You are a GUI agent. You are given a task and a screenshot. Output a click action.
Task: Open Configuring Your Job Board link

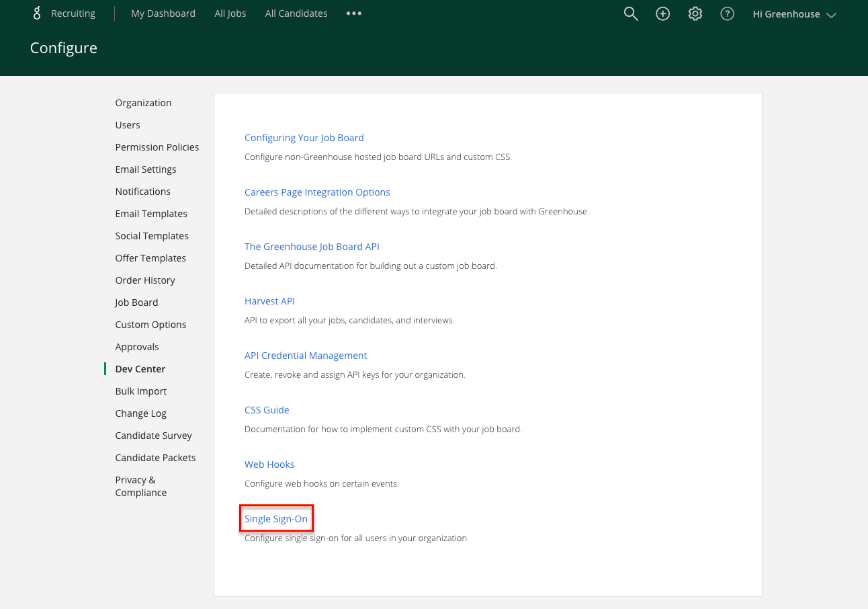pyautogui.click(x=304, y=138)
